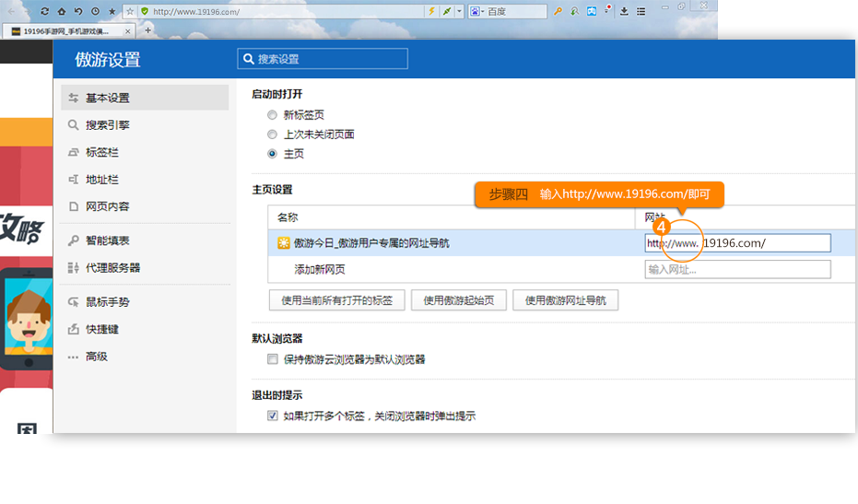Screen dimensions: 858x504
Task: Click the 输入网址 new page URL field
Action: tap(737, 270)
